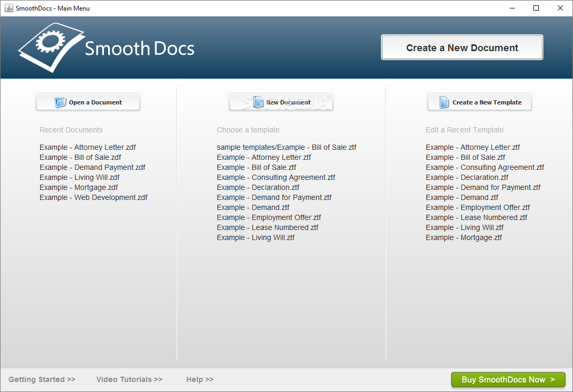
Task: Open recent document Example - Demand Payment.zdf
Action: pos(92,167)
